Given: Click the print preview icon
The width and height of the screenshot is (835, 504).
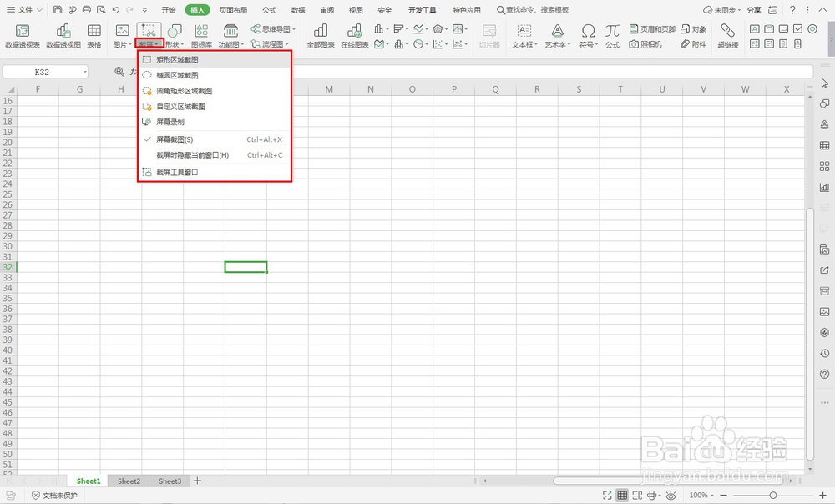Looking at the screenshot, I should click(x=101, y=9).
